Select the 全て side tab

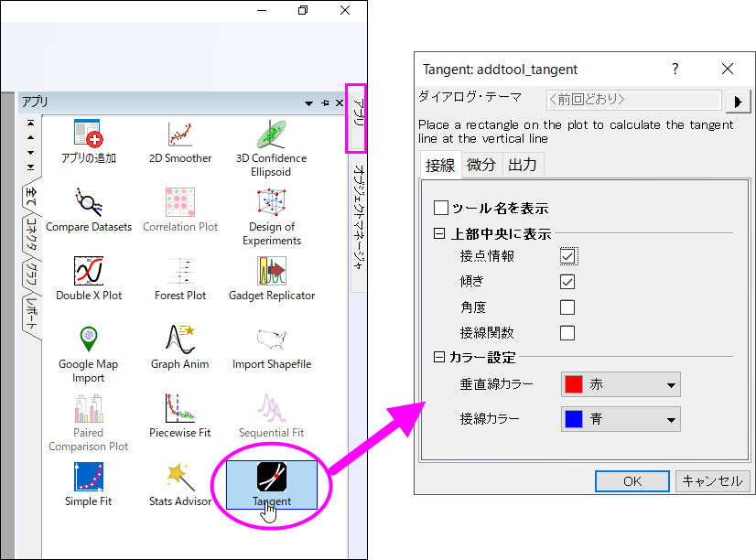click(x=31, y=196)
